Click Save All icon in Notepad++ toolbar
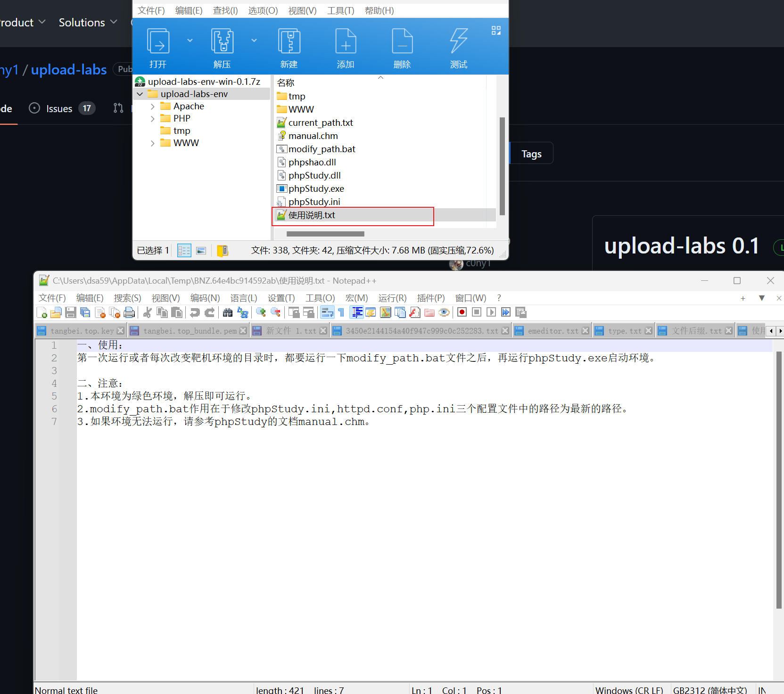784x694 pixels. pos(85,312)
